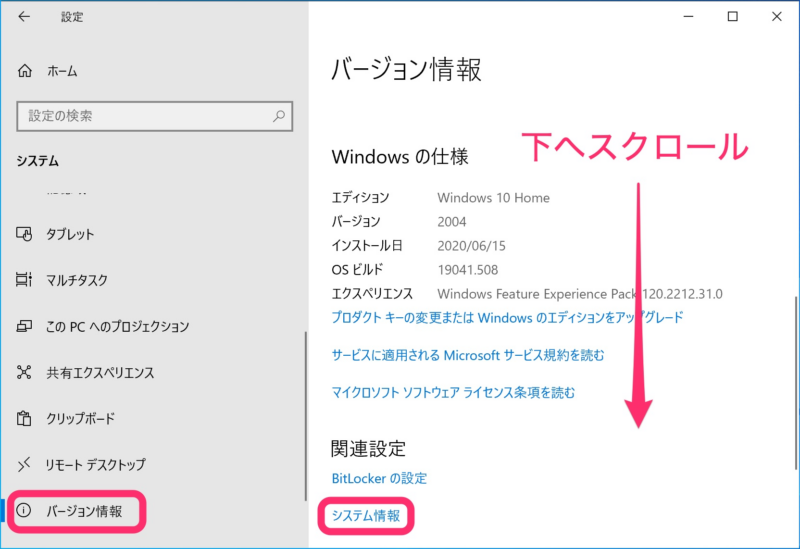Viewport: 800px width, 549px height.
Task: Open リモート デスクトップ settings page
Action: point(95,465)
